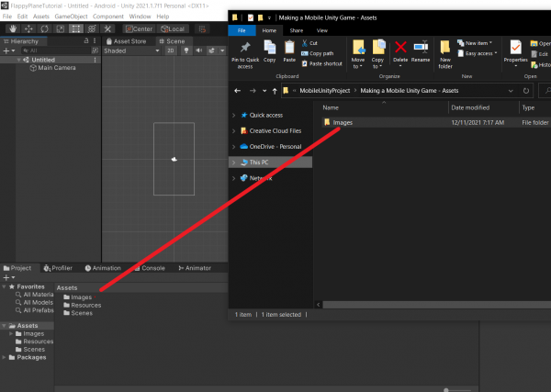Toggle grid snapping icon in Unity toolbar
Viewport: 551px width, 392px height.
pos(202,28)
